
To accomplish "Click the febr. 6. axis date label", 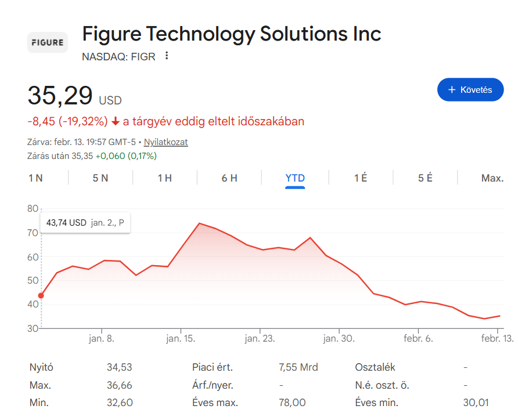I will point(417,339).
